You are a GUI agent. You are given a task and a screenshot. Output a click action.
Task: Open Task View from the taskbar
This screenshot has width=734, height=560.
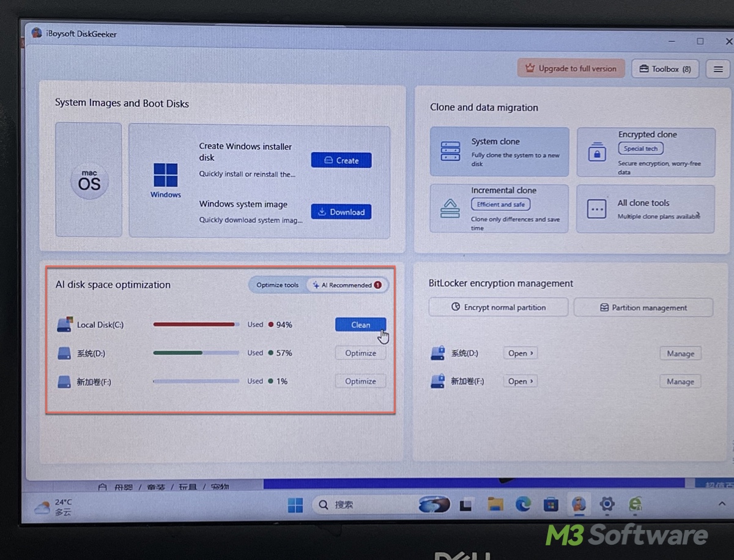(x=466, y=505)
